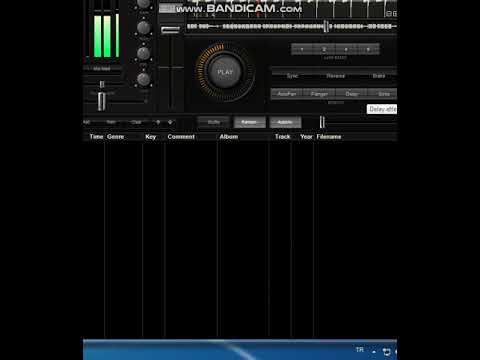
Task: Sort playlist by the Track column header
Action: (283, 137)
